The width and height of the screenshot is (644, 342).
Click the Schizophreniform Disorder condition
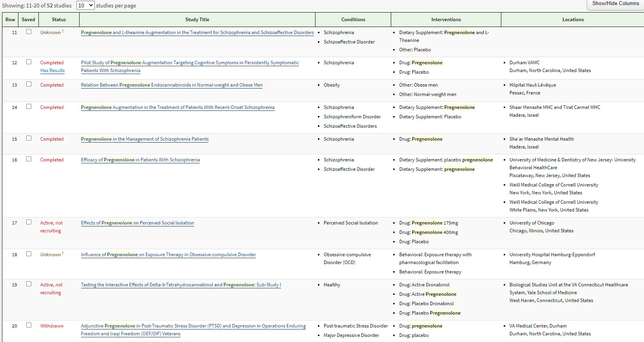coord(352,117)
